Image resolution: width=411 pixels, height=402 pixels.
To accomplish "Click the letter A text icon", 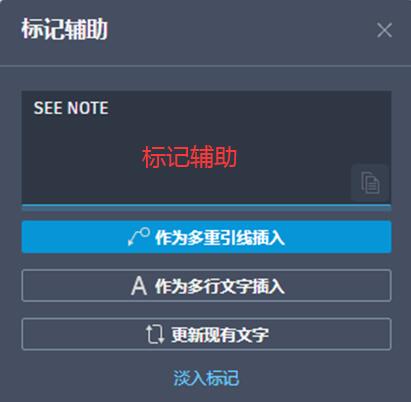I will [x=139, y=286].
